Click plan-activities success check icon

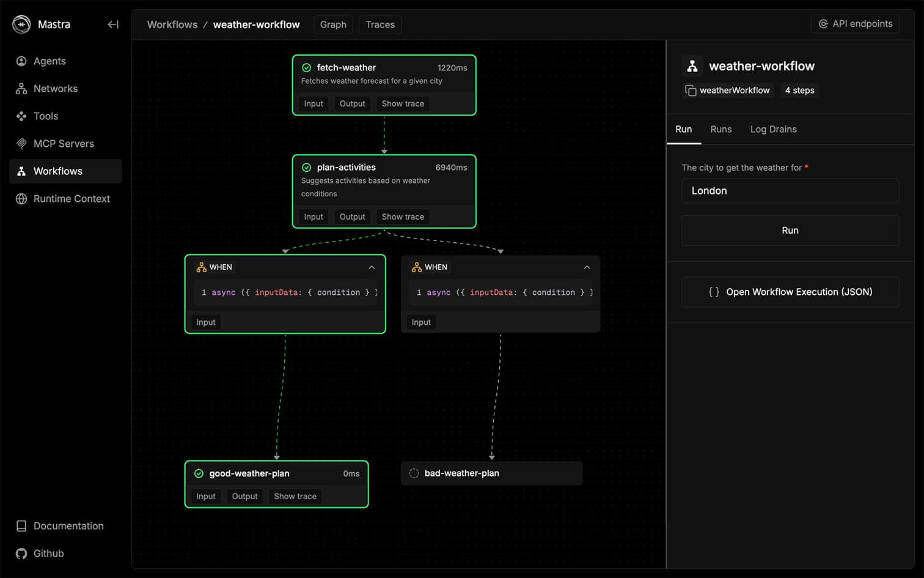[x=307, y=168]
